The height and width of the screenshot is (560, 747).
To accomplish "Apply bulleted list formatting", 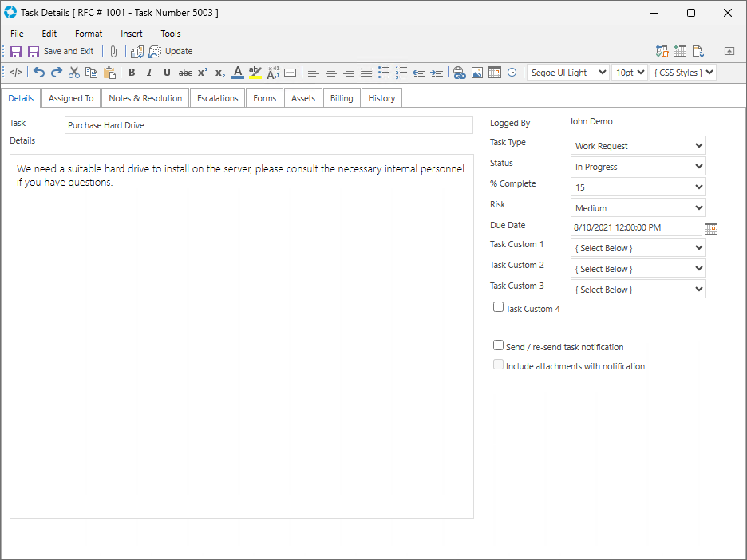I will point(384,73).
